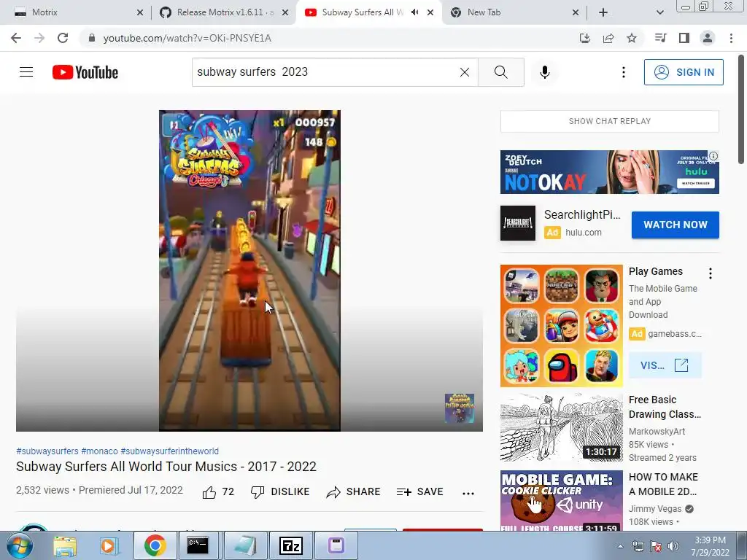Open Windows Explorer from the taskbar
This screenshot has height=560, width=747.
click(65, 545)
